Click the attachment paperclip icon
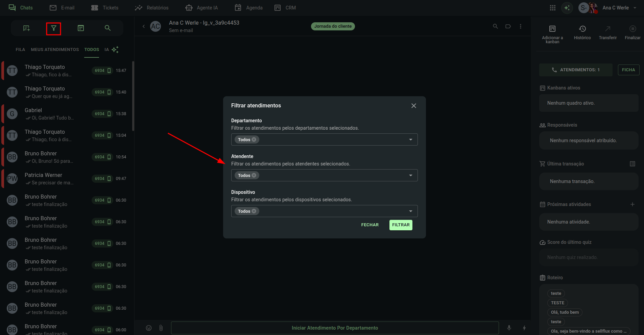 tap(161, 328)
